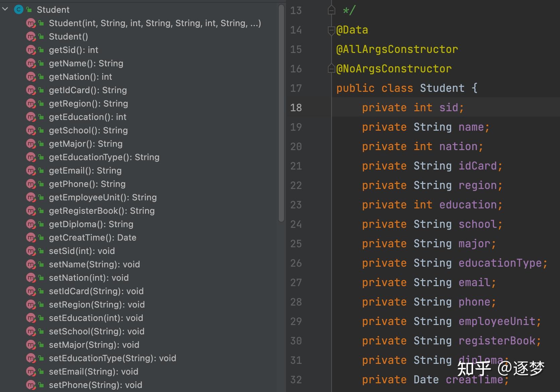This screenshot has height=392, width=560.
Task: Click the registerBook field declaration
Action: (497, 341)
